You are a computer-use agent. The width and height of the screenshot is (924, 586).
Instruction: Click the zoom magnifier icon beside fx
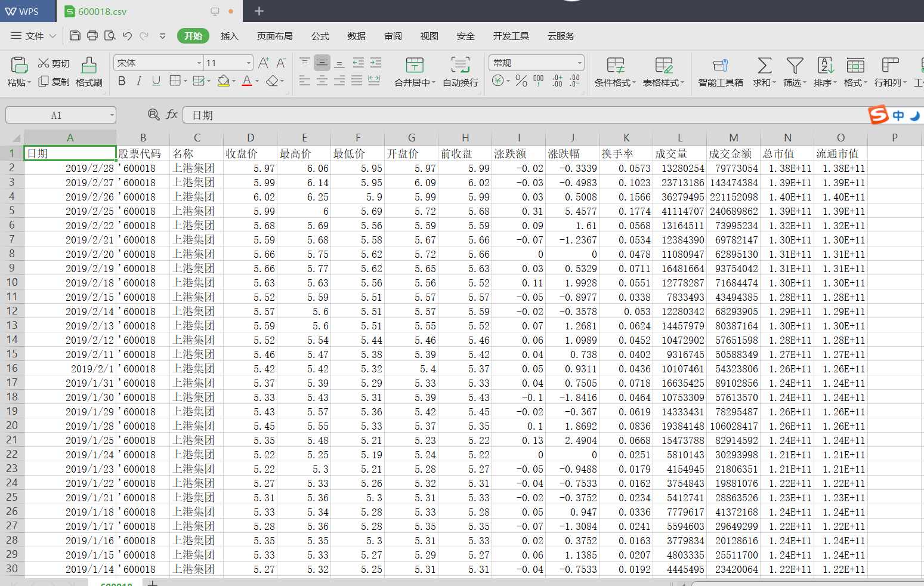[154, 115]
